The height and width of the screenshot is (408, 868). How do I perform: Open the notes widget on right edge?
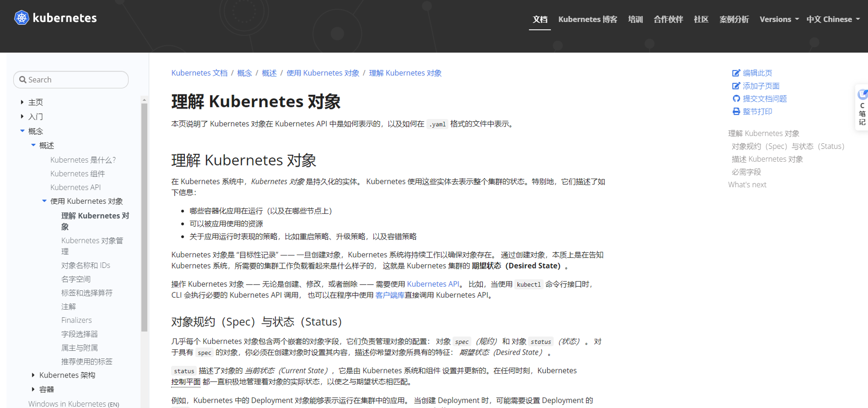862,107
